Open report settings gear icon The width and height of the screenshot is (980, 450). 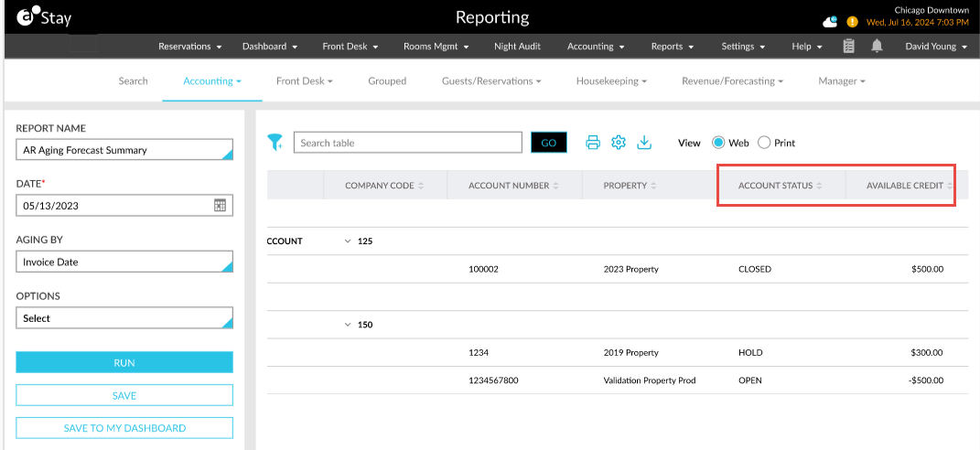click(619, 143)
